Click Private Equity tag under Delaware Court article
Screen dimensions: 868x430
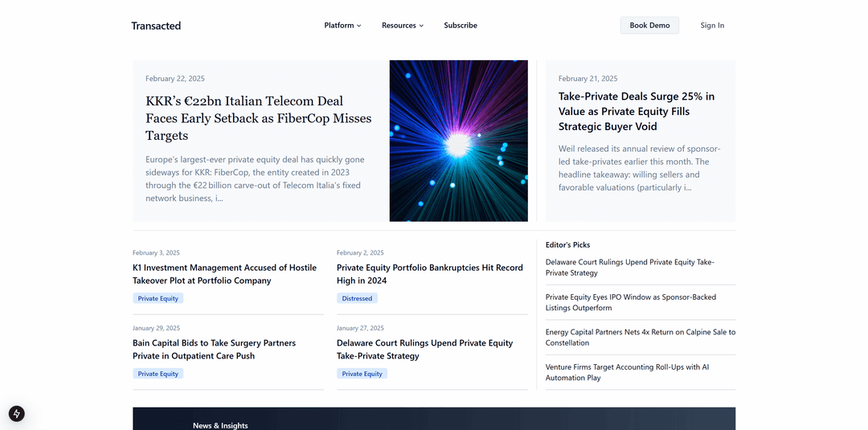coord(362,374)
